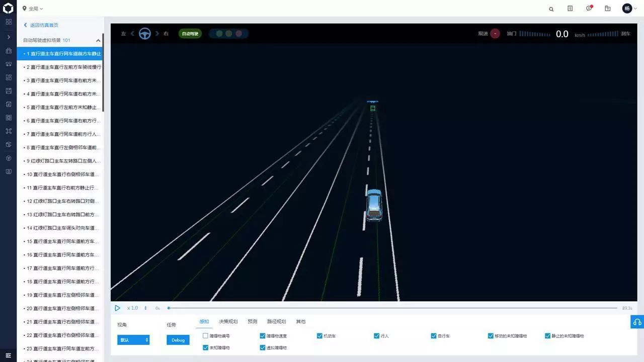Open the save-disk icon in the left rail
Screen dimensions: 644x362
(9, 91)
